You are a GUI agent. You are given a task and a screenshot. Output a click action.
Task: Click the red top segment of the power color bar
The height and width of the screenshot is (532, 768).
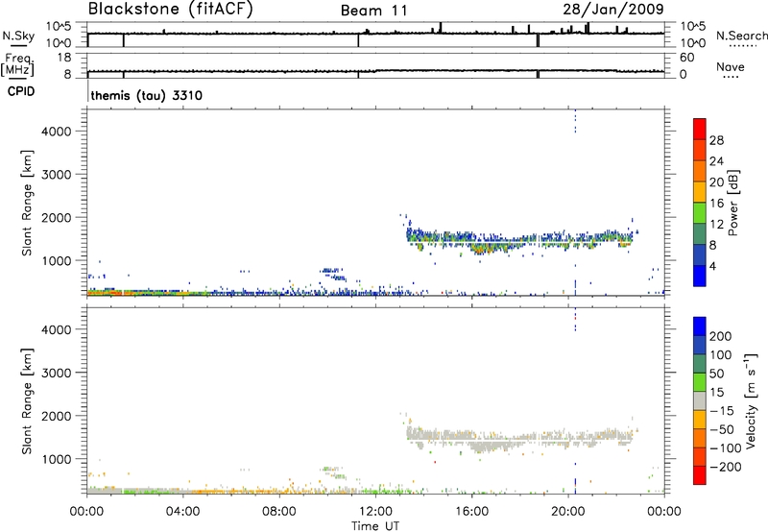(x=700, y=129)
